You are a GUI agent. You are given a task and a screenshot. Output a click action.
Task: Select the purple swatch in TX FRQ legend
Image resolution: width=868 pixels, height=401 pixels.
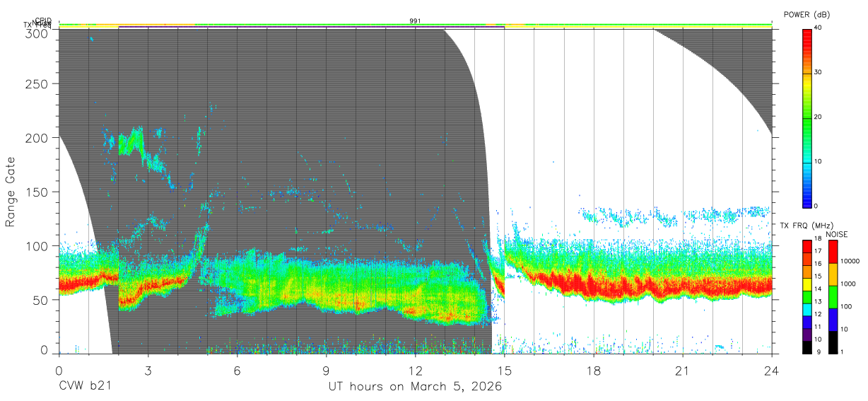click(x=807, y=335)
